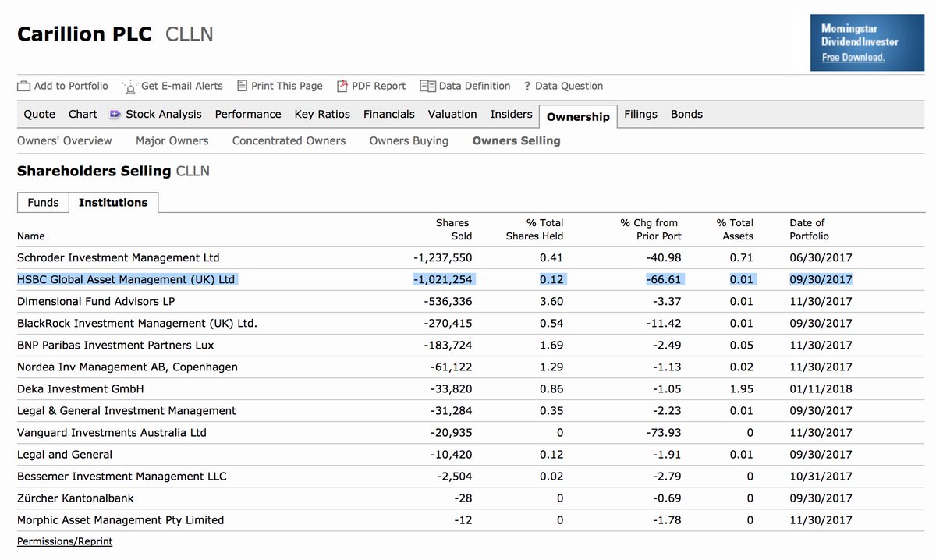This screenshot has width=936, height=560.
Task: Select BlackRock Investment Management (UK) Ltd. name
Action: (x=137, y=323)
